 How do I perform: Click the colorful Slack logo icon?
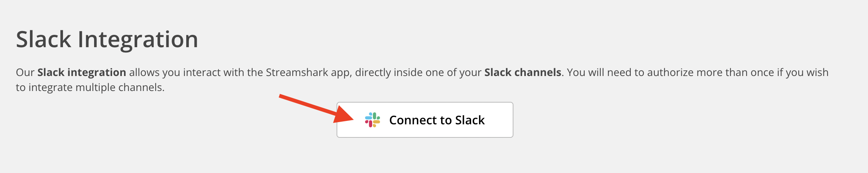(373, 120)
